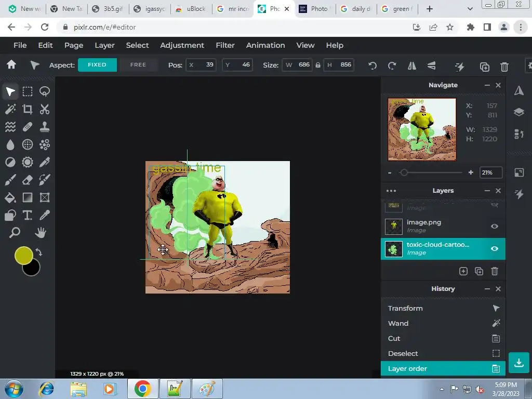Revert to Wand history step
Image resolution: width=532 pixels, height=399 pixels.
pyautogui.click(x=443, y=323)
